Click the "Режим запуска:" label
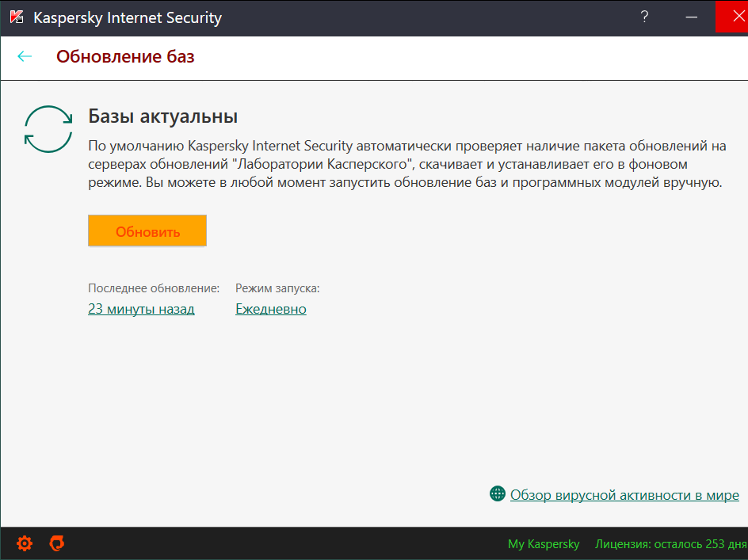Screen dimensions: 748x560 click(x=277, y=288)
